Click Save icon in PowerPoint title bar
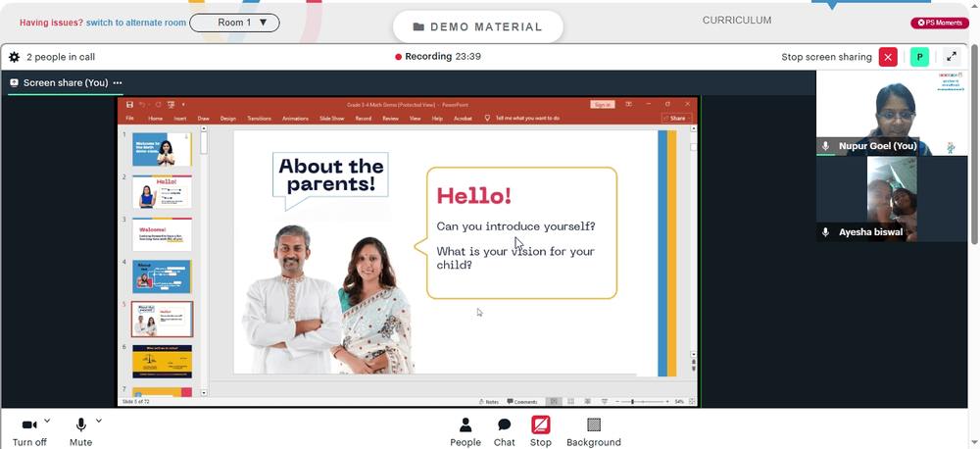Screen dimensions: 980x449 tap(130, 105)
